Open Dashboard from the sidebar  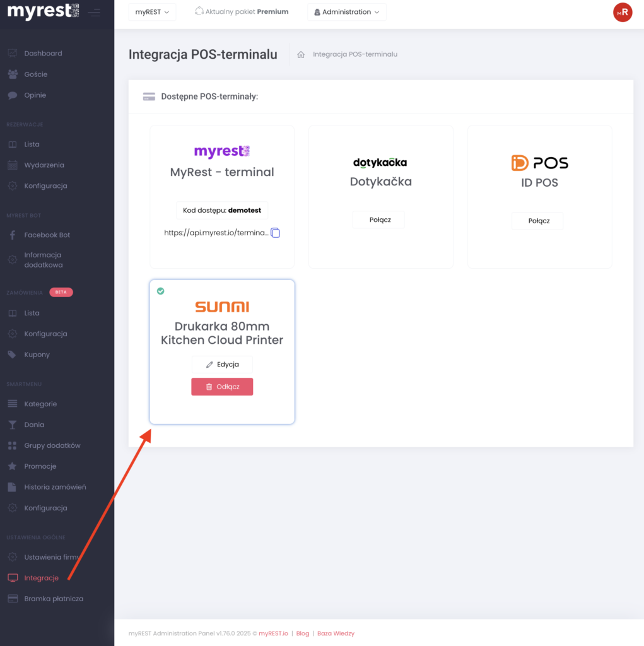pyautogui.click(x=43, y=53)
